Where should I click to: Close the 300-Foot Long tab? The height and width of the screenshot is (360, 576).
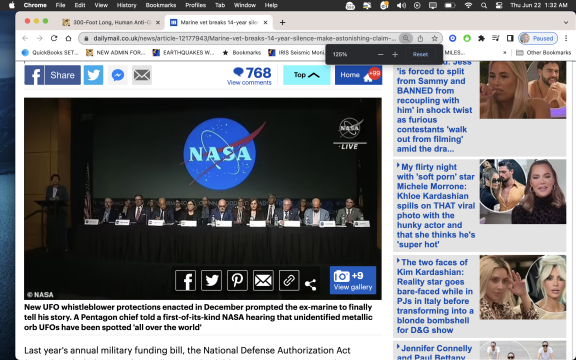coord(158,22)
